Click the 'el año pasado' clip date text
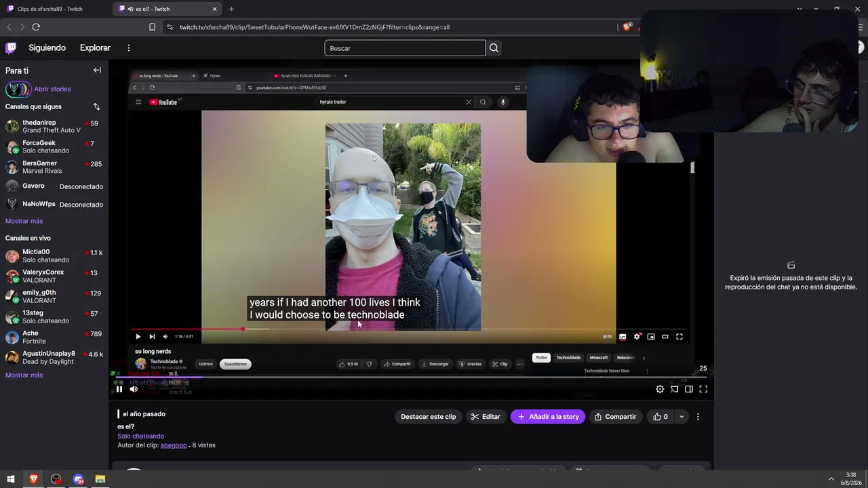The width and height of the screenshot is (868, 488). click(x=144, y=414)
